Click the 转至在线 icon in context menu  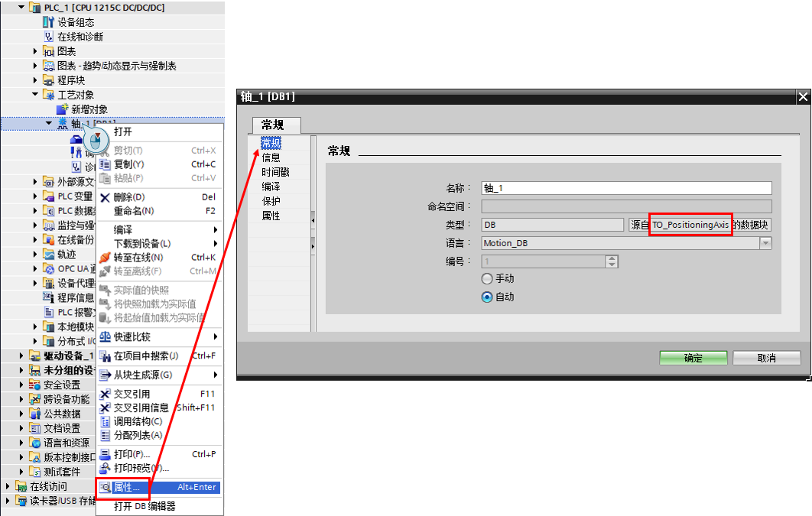tap(105, 257)
